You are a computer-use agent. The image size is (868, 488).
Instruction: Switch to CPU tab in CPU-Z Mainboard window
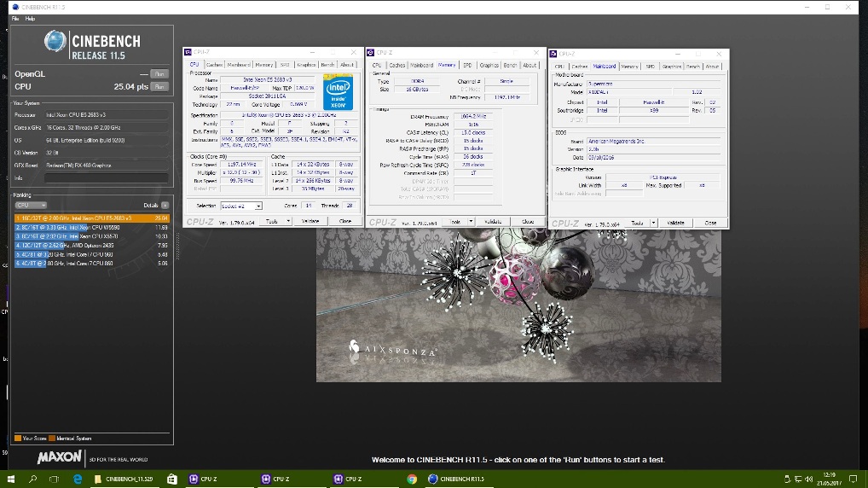[559, 67]
